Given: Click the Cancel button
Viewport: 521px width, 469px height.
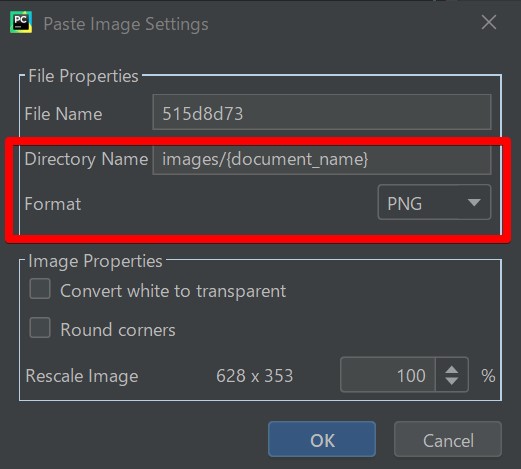Looking at the screenshot, I should pyautogui.click(x=448, y=439).
